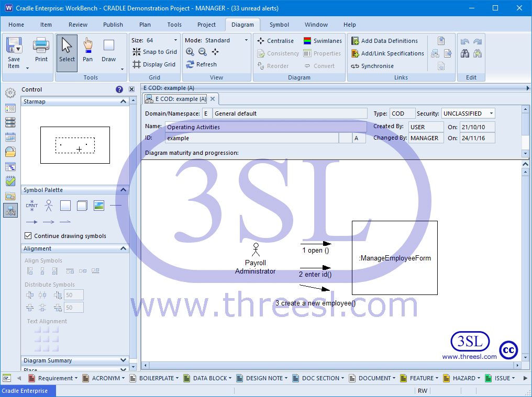Viewport: 532px width, 397px height.
Task: Toggle Display Grid
Action: pos(154,64)
